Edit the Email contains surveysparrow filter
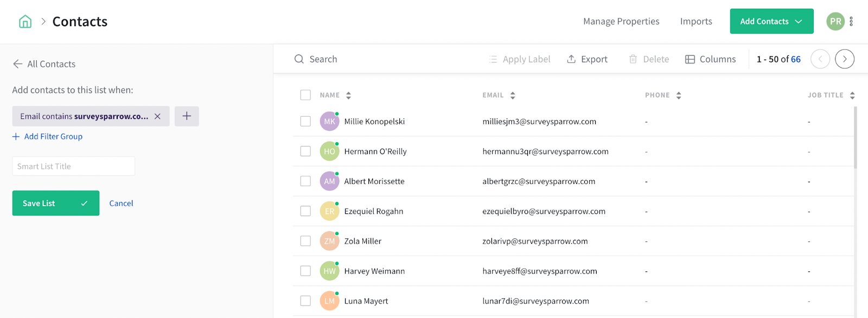The image size is (868, 318). click(x=84, y=116)
